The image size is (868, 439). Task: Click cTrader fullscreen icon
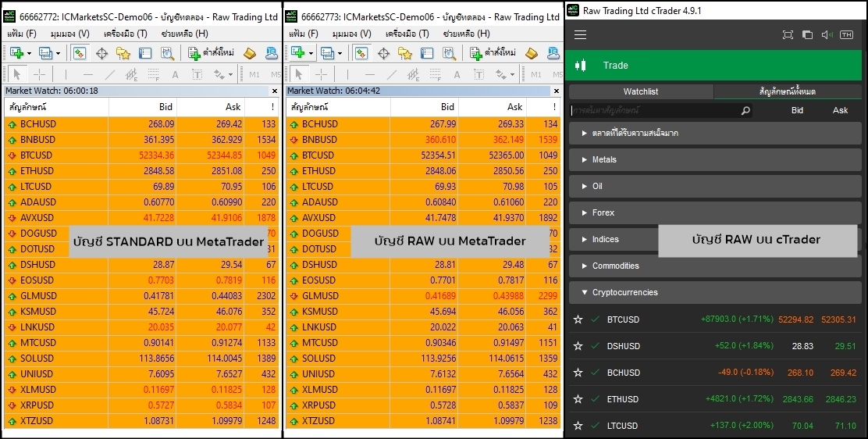(x=788, y=35)
